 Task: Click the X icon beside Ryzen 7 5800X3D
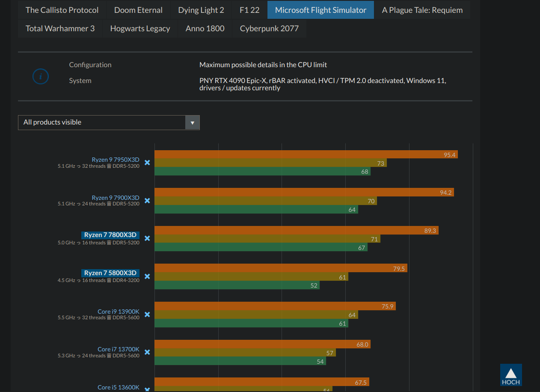point(147,276)
